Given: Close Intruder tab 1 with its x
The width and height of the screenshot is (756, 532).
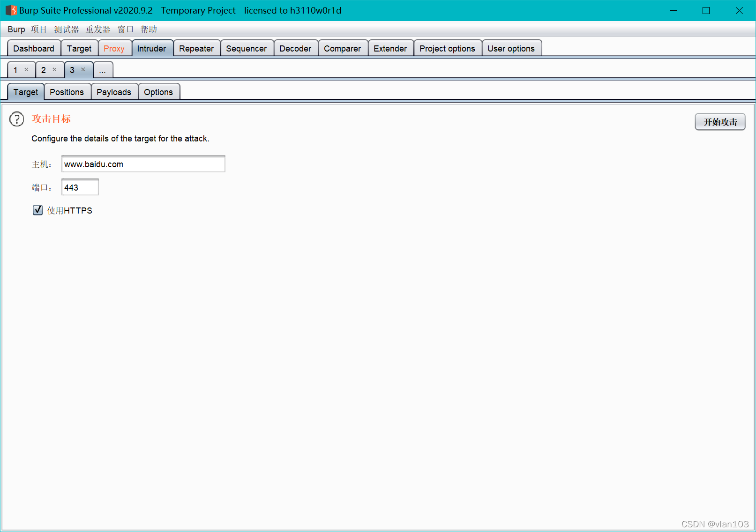Looking at the screenshot, I should click(x=26, y=70).
